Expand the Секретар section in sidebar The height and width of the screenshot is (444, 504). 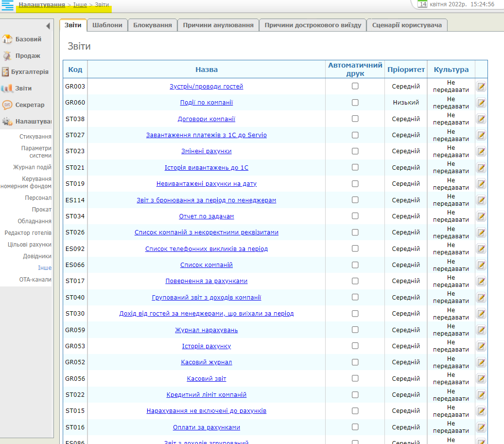point(29,105)
